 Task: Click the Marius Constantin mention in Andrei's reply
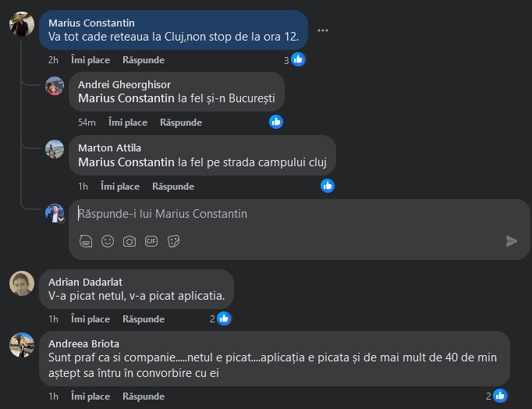(126, 98)
